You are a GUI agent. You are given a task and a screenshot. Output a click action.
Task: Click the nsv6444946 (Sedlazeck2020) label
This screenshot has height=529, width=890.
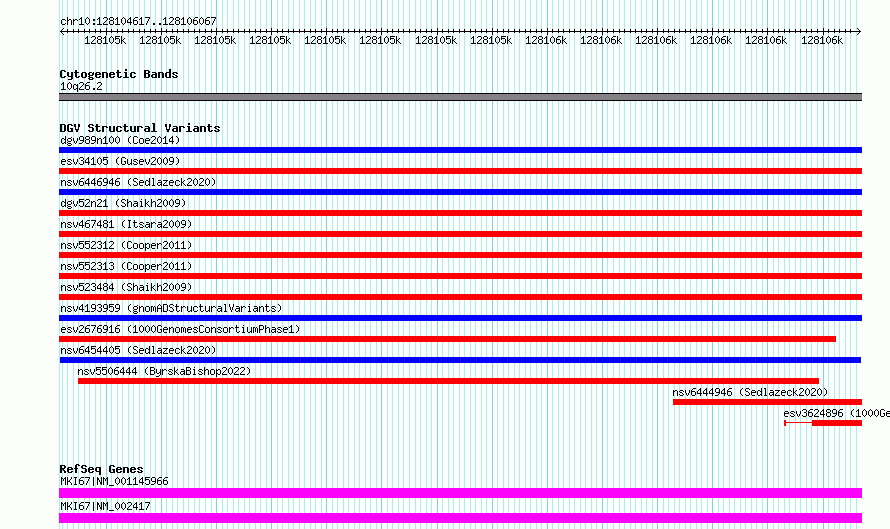(x=750, y=392)
